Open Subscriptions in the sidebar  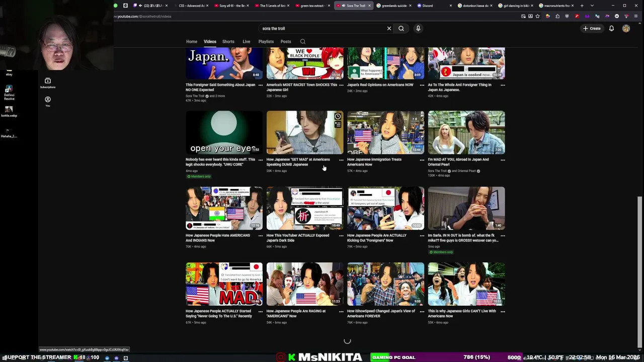tap(48, 83)
